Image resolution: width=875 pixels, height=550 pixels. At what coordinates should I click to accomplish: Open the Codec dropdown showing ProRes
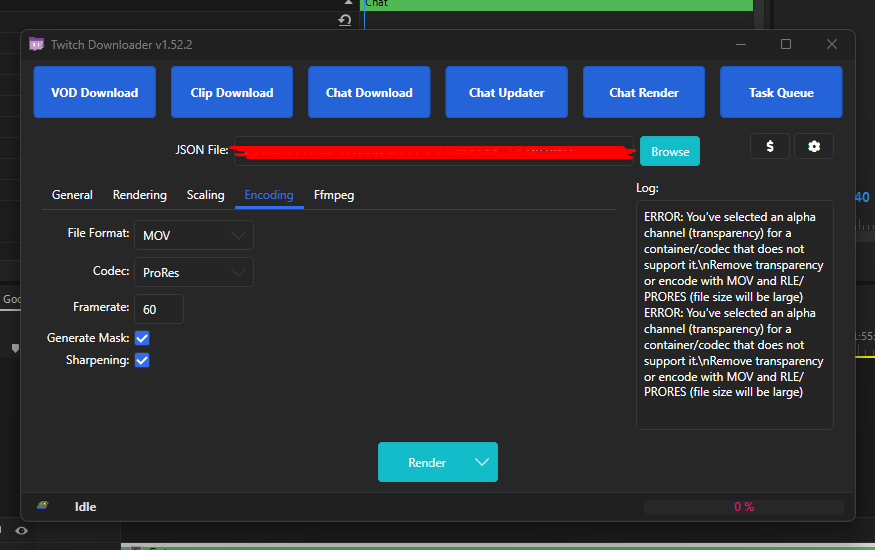click(x=194, y=272)
